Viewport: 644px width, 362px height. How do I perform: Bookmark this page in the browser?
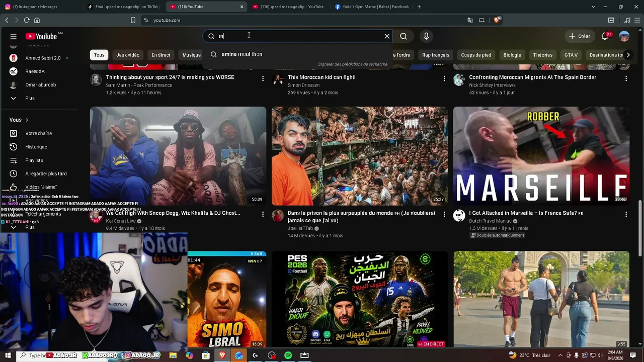pos(133,20)
